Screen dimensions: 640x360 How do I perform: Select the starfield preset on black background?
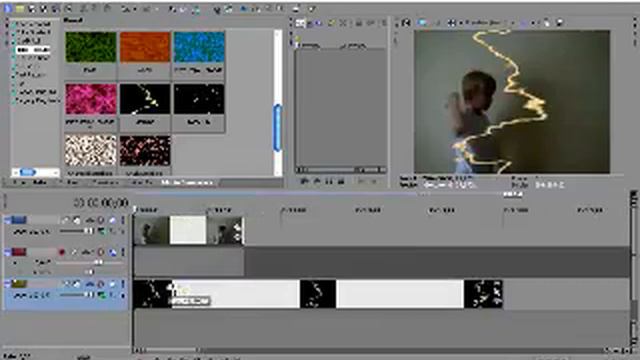pyautogui.click(x=199, y=99)
